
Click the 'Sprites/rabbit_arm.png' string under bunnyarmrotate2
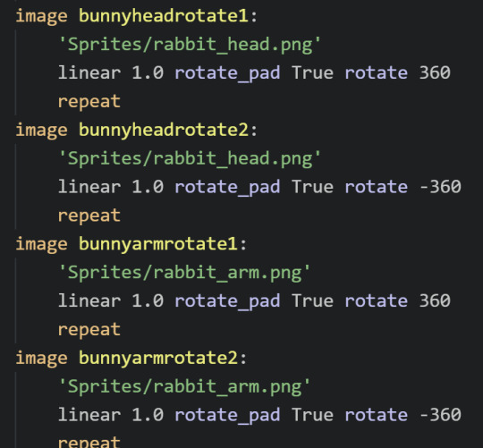(x=184, y=386)
